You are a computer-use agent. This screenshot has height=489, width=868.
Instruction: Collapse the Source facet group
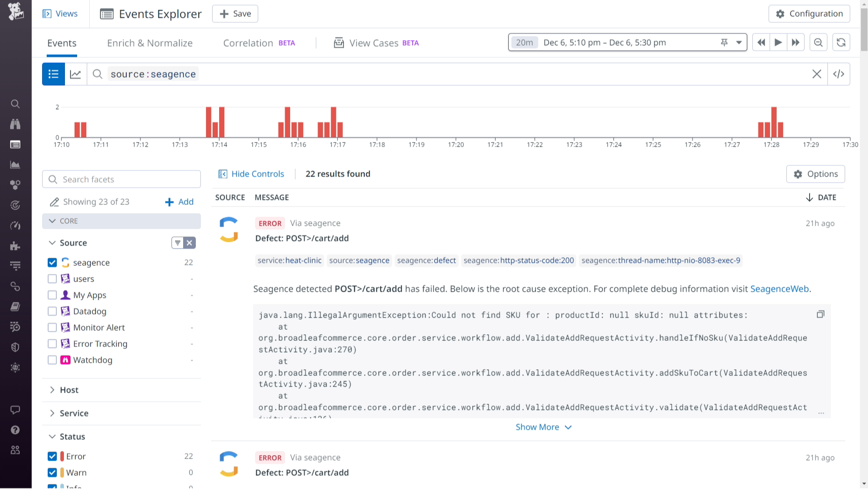[x=52, y=242]
